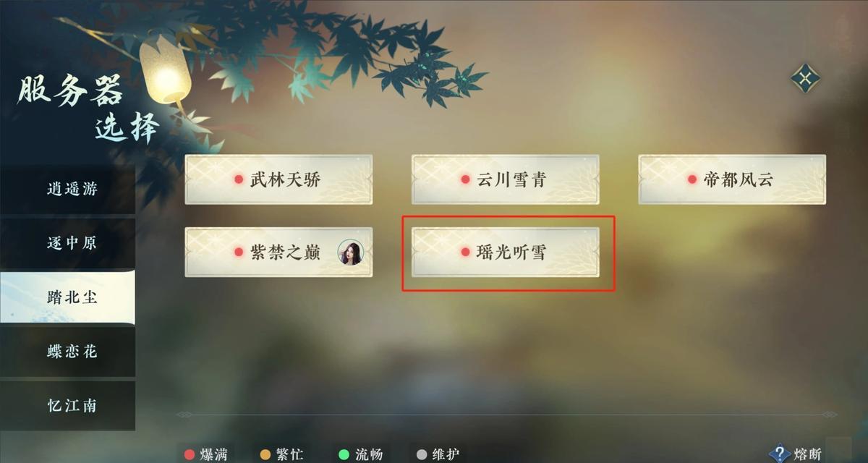Screen dimensions: 868x463
Task: Click gray 维护 legend indicator
Action: (x=421, y=454)
